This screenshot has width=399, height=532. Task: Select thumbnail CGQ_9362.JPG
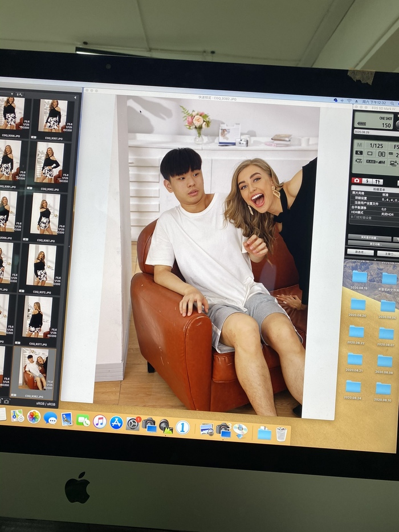pos(49,163)
